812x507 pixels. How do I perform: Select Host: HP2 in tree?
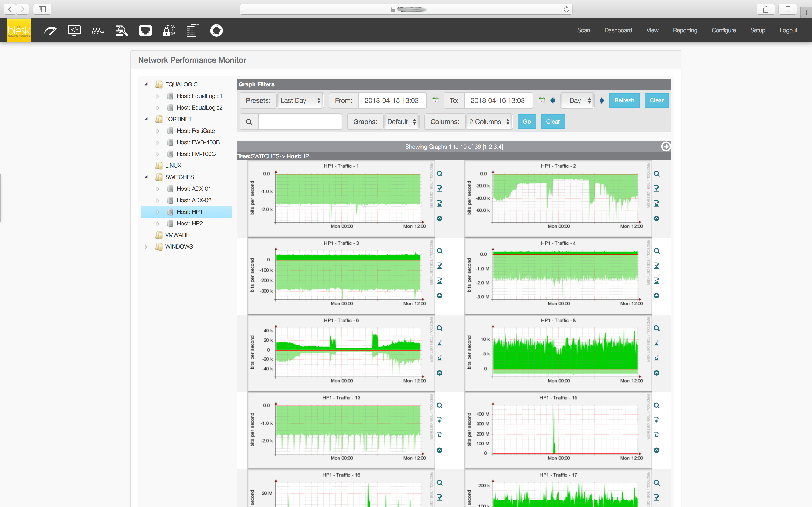pos(189,224)
